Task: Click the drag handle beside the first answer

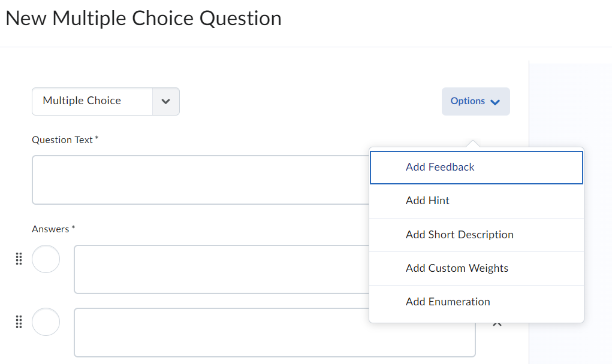Action: (x=18, y=259)
